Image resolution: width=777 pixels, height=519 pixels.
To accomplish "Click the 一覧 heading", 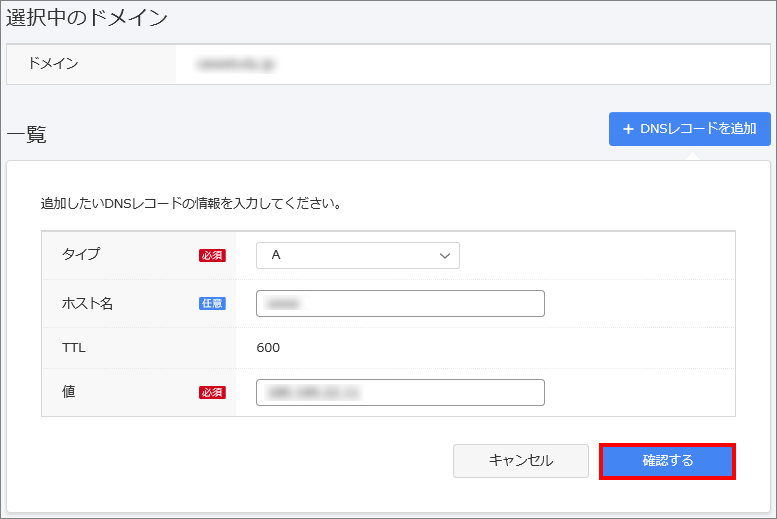I will tap(26, 134).
